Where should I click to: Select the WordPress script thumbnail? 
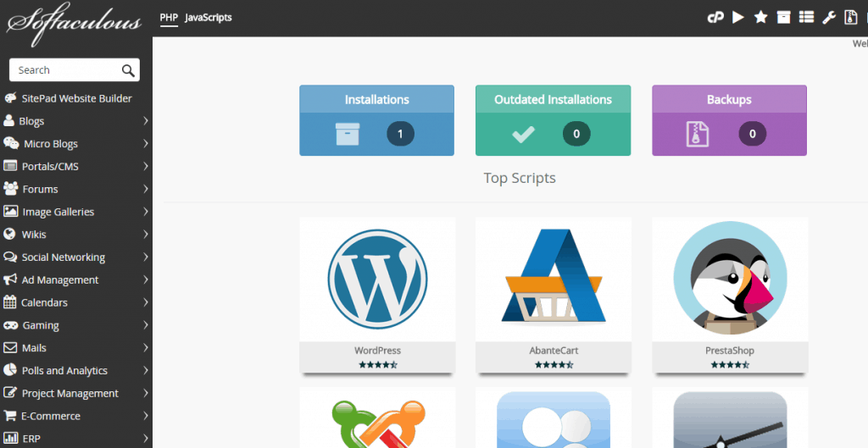click(377, 279)
